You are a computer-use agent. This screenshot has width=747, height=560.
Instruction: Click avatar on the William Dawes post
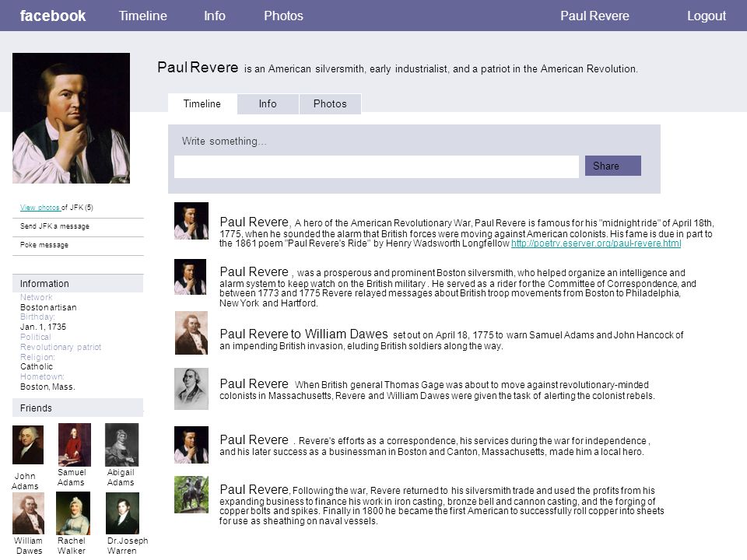pos(191,333)
